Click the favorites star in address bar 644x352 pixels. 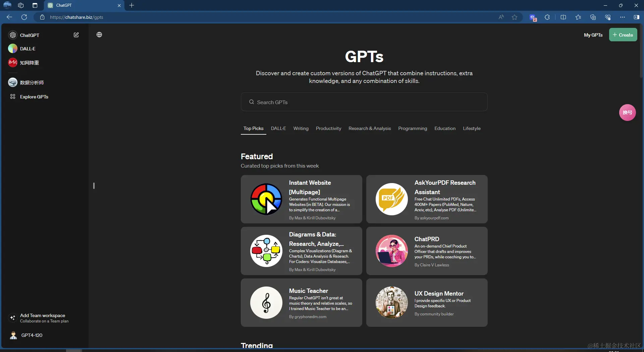click(515, 17)
